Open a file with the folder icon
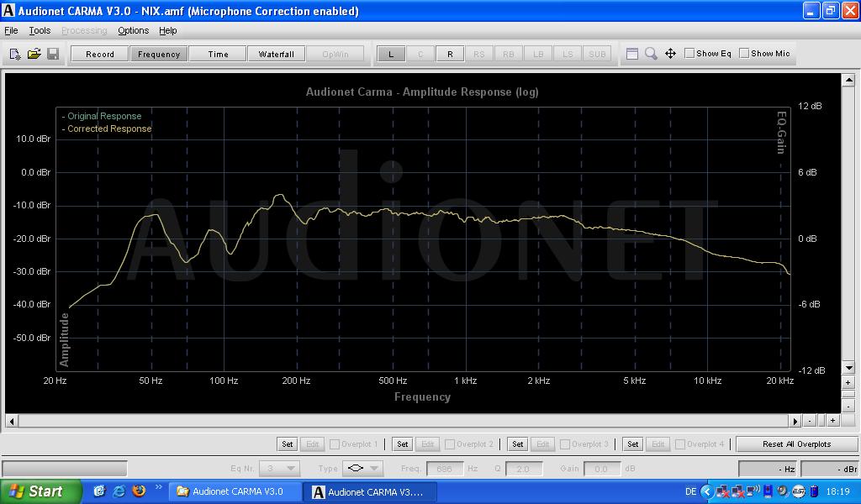Image resolution: width=861 pixels, height=504 pixels. (x=34, y=54)
